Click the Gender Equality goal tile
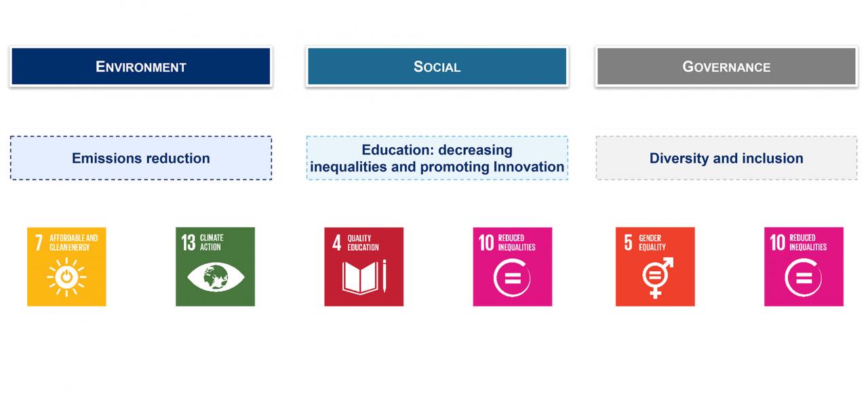868x400 pixels. click(x=655, y=266)
